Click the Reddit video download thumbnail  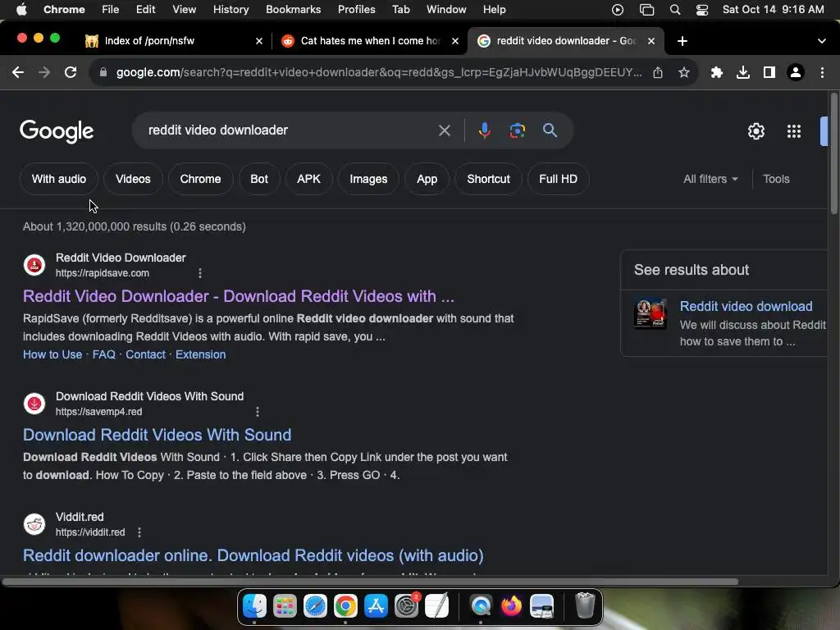(651, 313)
